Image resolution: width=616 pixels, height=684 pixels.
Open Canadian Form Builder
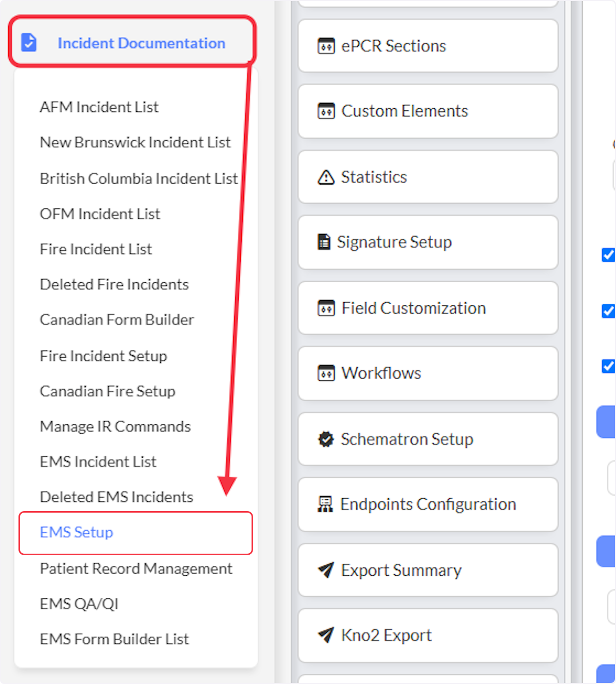coord(117,320)
